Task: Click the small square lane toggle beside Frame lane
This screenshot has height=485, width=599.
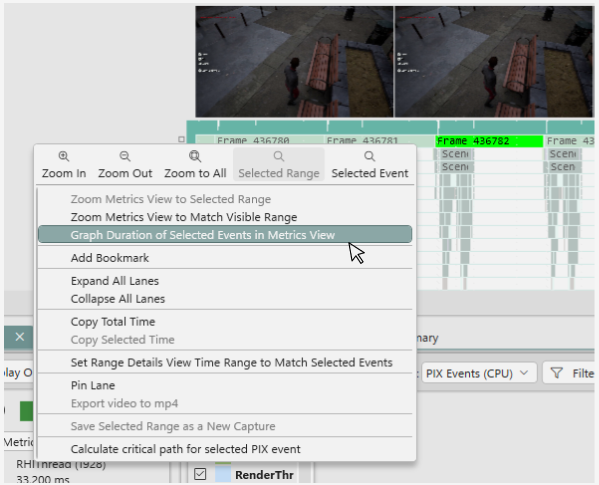Action: pos(181,139)
